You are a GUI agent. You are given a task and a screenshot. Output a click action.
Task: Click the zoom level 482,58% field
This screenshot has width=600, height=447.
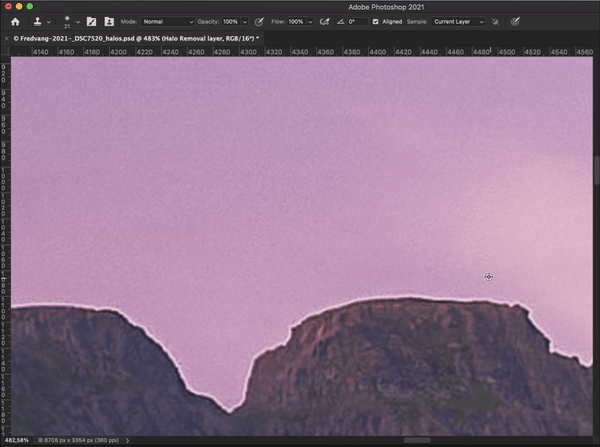pyautogui.click(x=16, y=440)
